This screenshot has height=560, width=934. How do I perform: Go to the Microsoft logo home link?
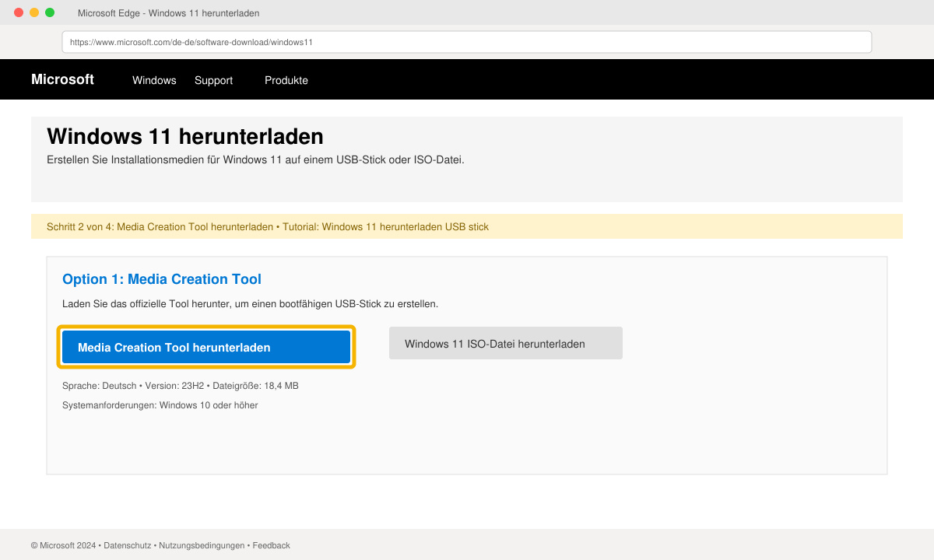[62, 79]
